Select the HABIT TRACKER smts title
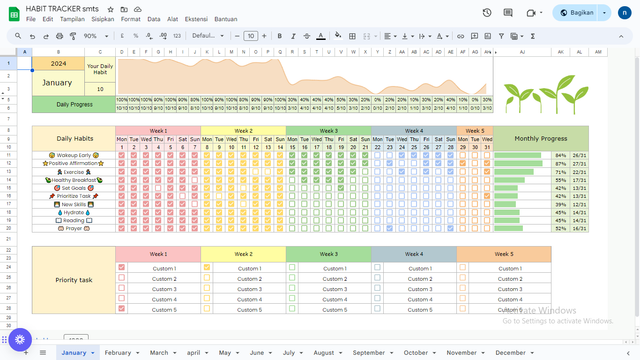Viewport: 640px width, 360px height. [x=62, y=9]
